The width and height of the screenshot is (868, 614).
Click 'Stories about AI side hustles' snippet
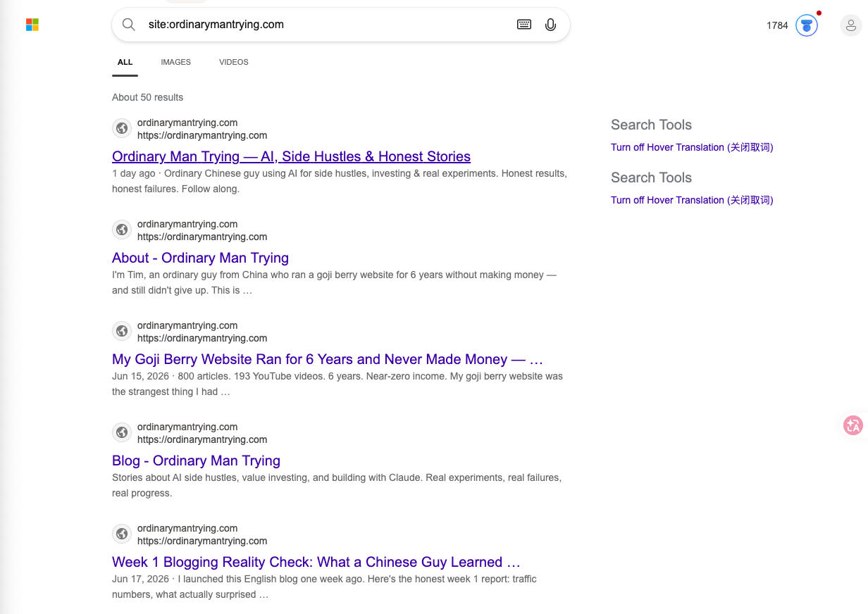point(337,485)
